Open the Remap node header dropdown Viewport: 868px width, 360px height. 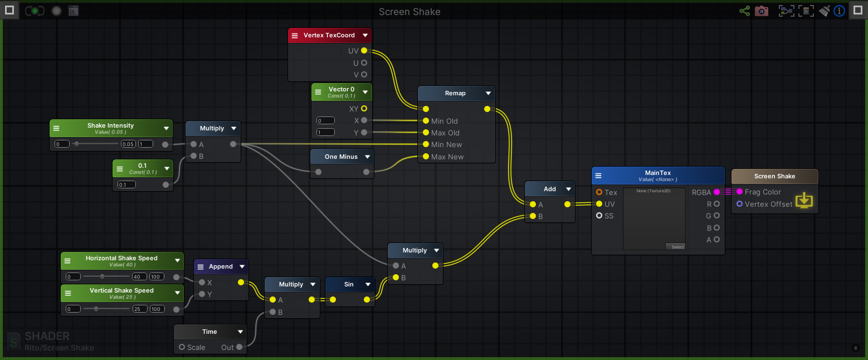pos(488,93)
